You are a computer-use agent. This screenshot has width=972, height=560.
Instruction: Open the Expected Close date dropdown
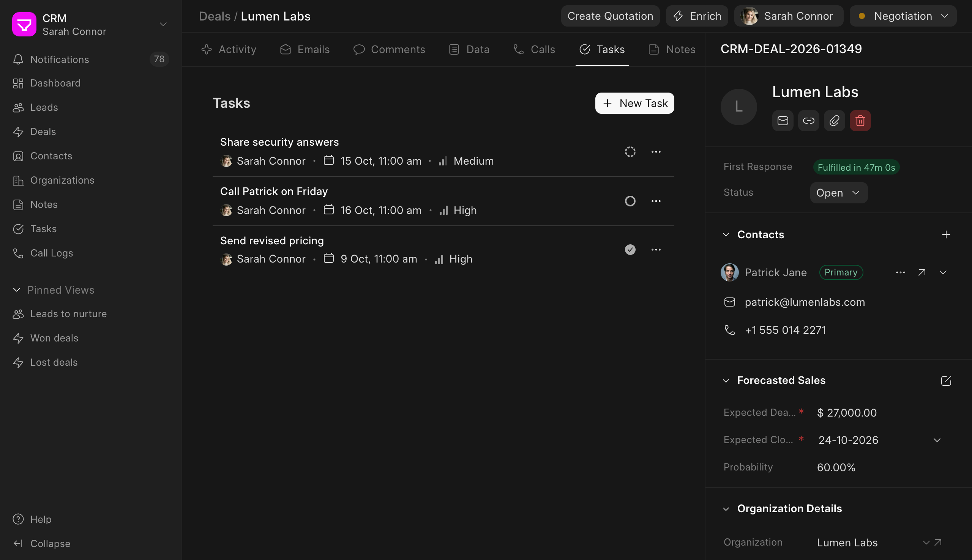[x=937, y=440]
